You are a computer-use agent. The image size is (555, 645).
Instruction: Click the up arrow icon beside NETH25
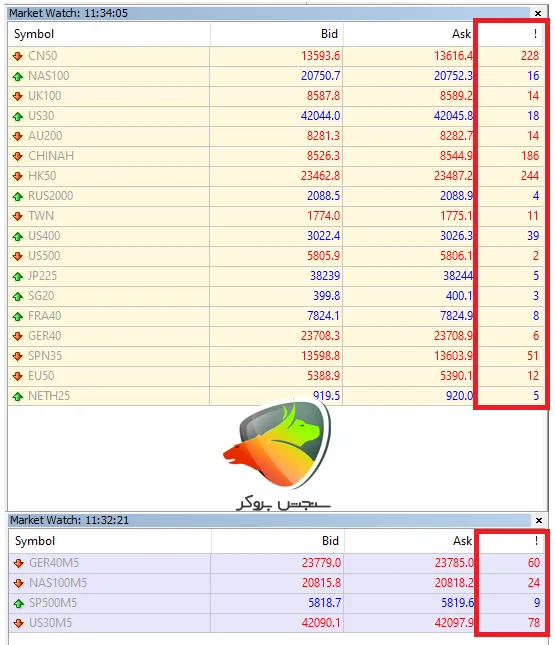(18, 397)
